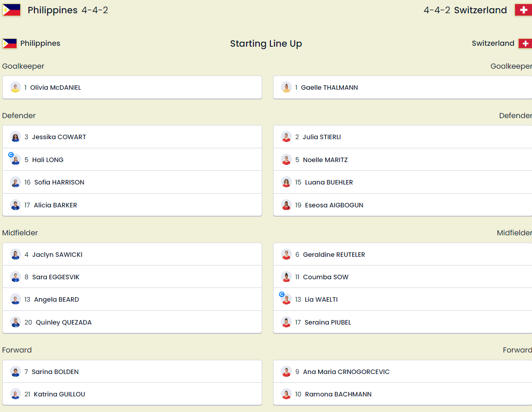The height and width of the screenshot is (412, 532).
Task: Click Coumba Sow's player avatar
Action: click(x=286, y=277)
